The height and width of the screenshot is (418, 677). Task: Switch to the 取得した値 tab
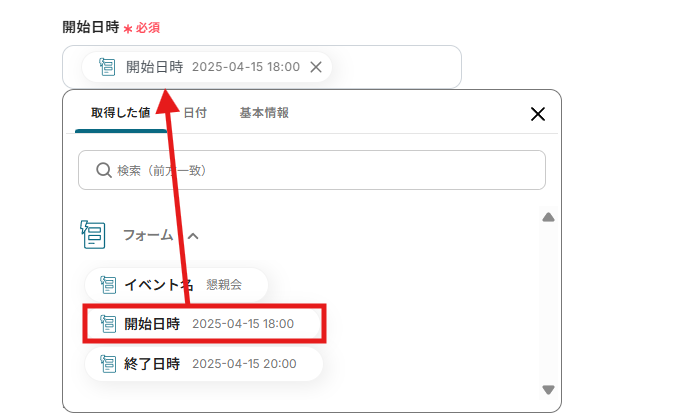click(120, 114)
